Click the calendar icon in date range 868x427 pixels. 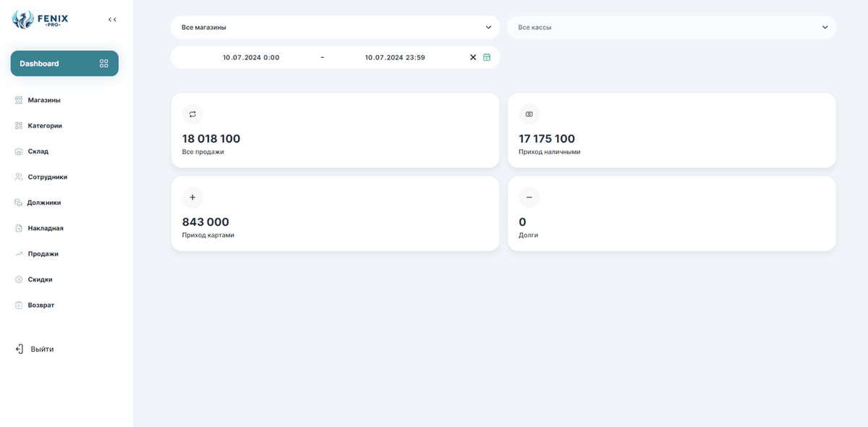pos(487,57)
